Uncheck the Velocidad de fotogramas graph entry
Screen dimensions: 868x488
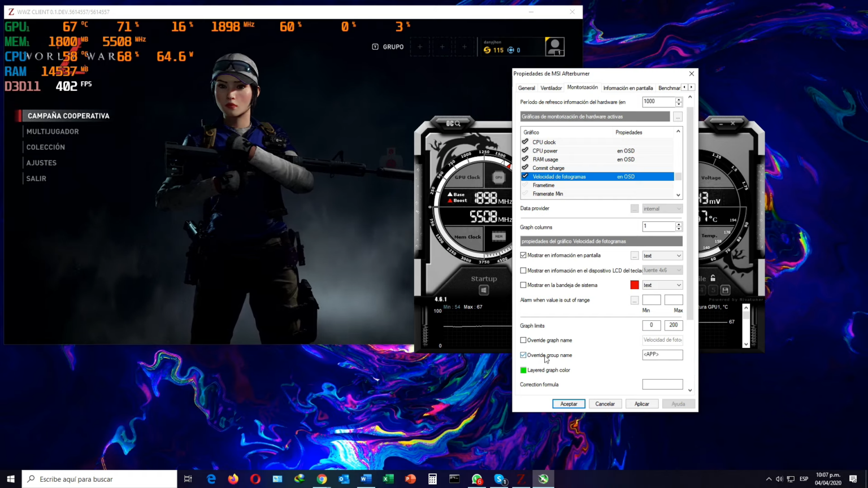525,176
